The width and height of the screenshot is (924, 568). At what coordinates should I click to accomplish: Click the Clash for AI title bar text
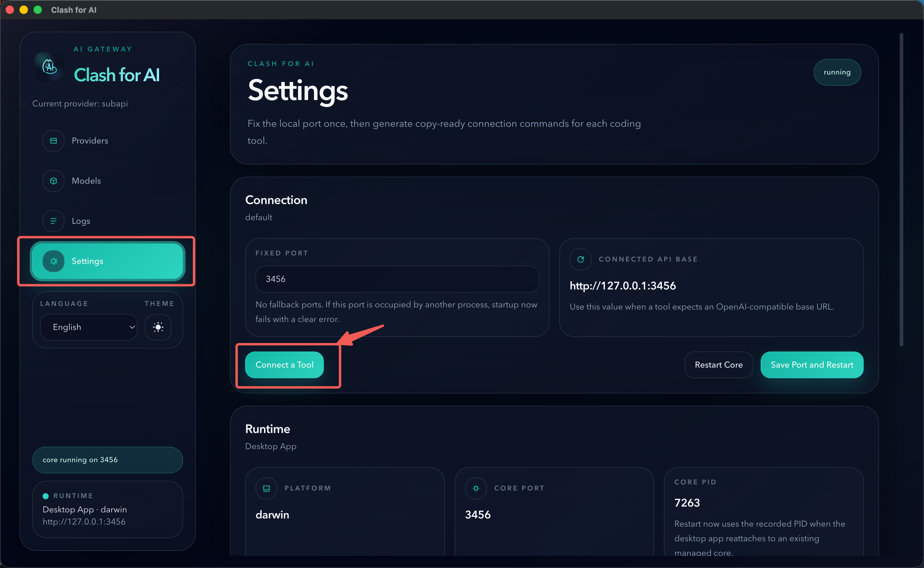click(74, 10)
